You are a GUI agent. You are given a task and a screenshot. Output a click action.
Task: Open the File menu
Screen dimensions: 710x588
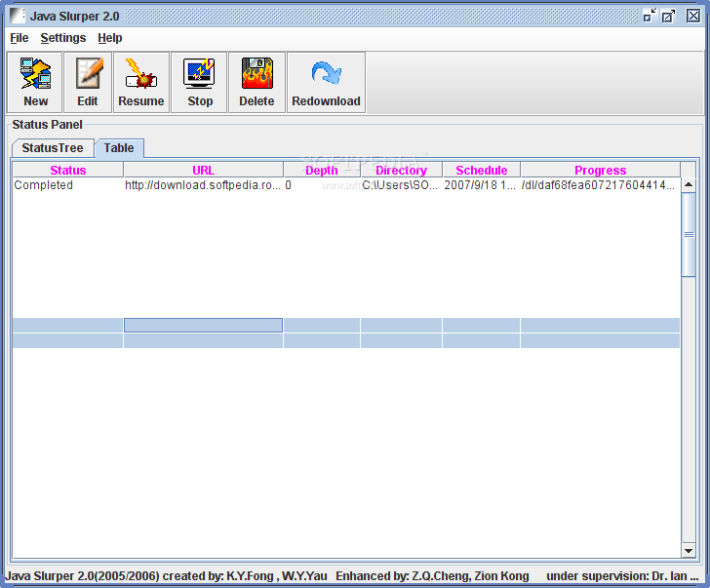coord(20,38)
